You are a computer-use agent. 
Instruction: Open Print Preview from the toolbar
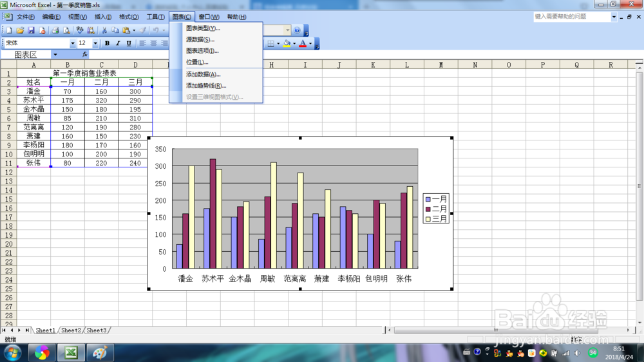(66, 30)
